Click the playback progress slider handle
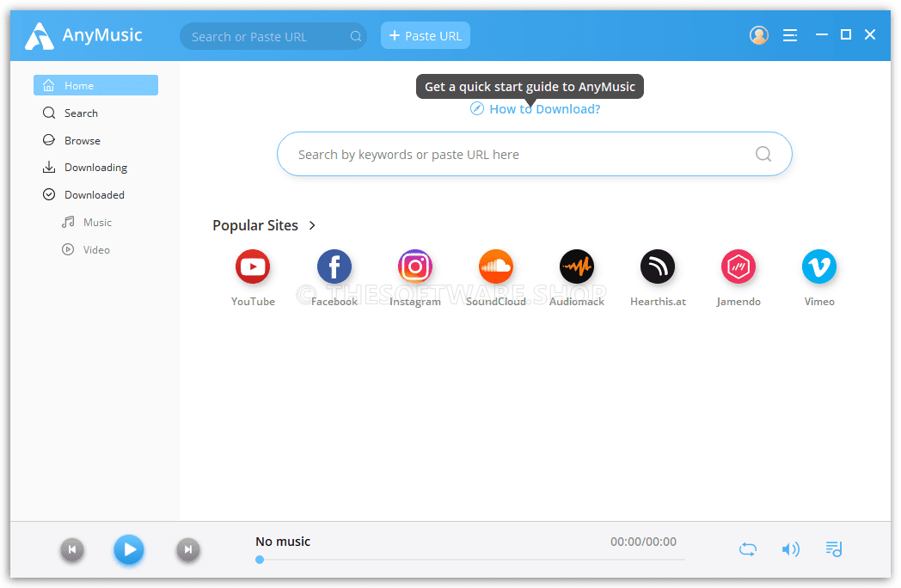Viewport: 901px width, 588px height. pos(260,560)
